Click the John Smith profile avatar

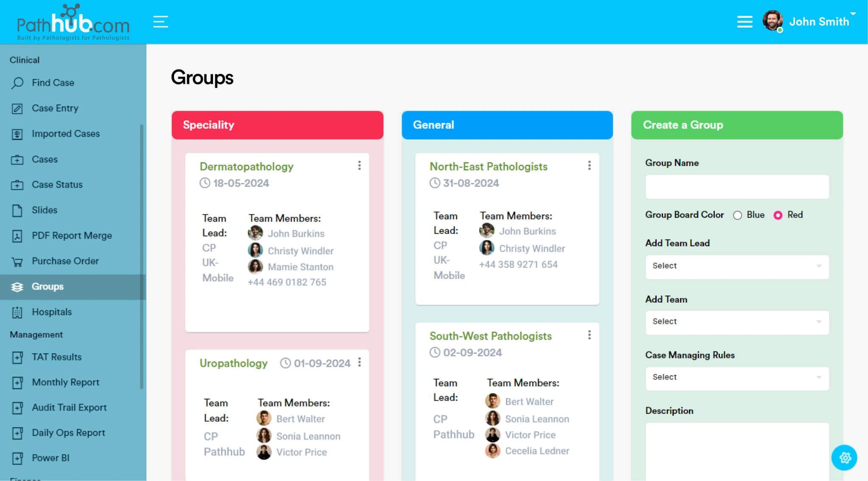773,21
